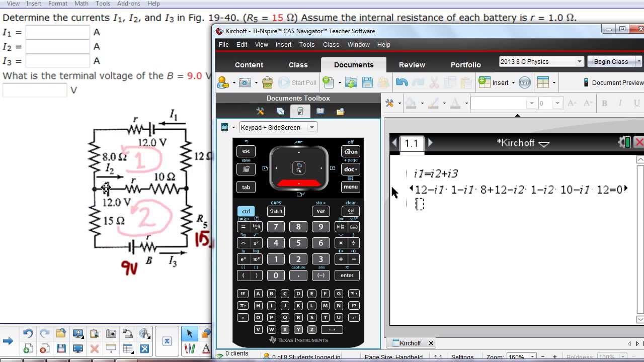Click the whiteboard table insert icon
Viewport: 644px width, 362px height.
pyautogui.click(x=128, y=348)
